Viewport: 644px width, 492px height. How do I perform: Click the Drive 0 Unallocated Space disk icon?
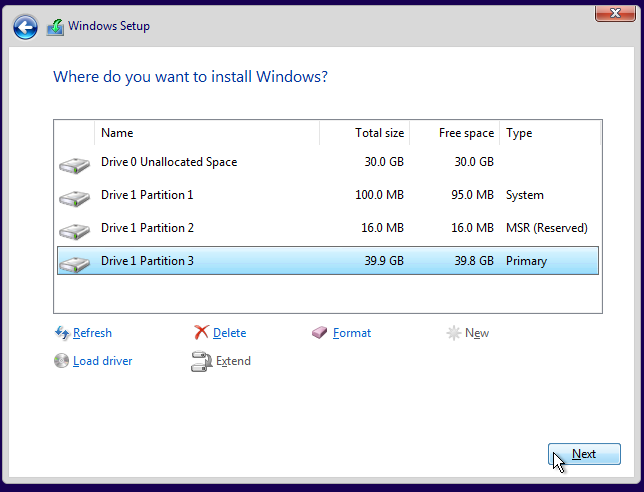click(x=74, y=165)
